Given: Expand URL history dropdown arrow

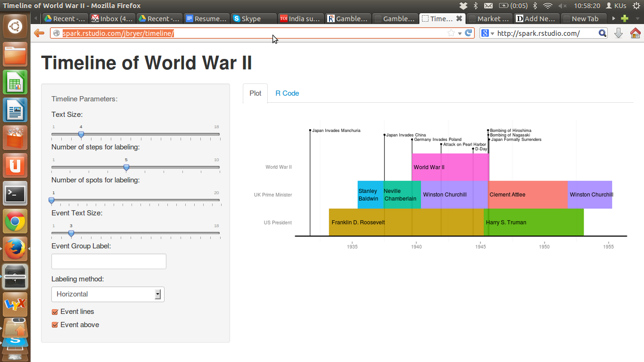Looking at the screenshot, I should (x=460, y=33).
